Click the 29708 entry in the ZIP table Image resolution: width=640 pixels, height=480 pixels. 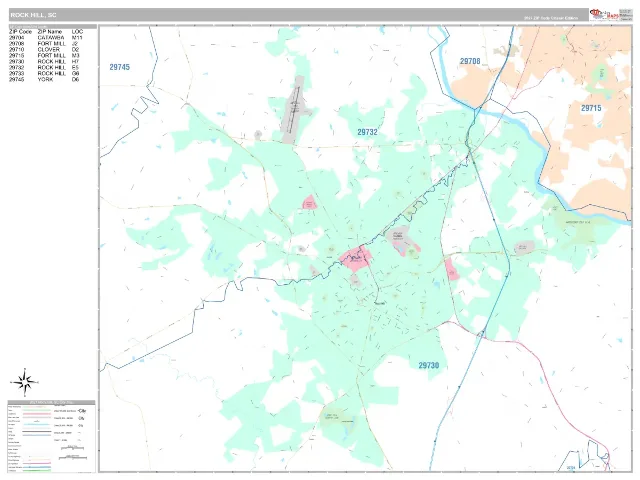click(x=16, y=44)
